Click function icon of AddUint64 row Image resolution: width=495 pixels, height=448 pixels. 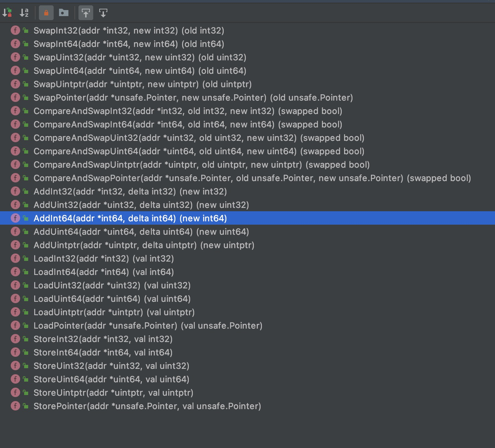(x=15, y=232)
